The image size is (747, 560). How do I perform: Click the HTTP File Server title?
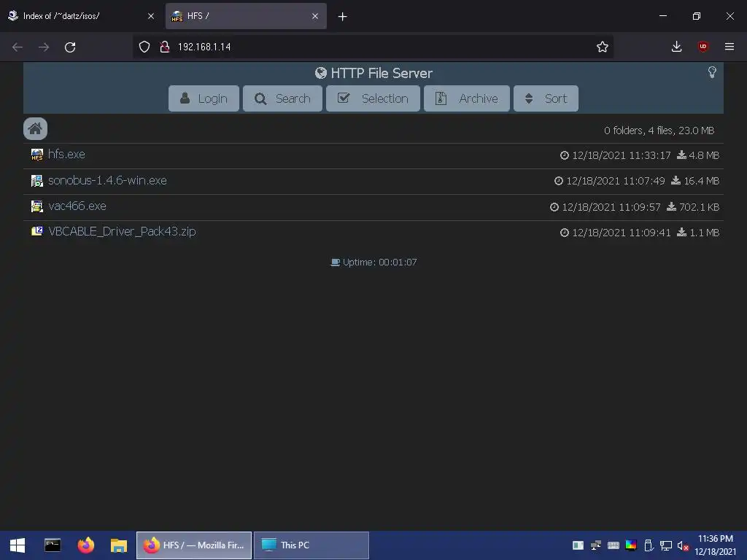tap(382, 73)
